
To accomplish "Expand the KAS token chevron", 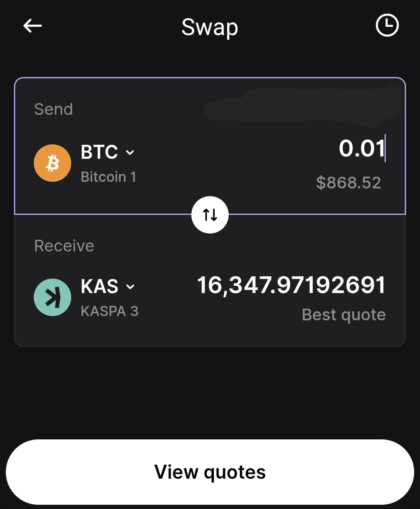I will 131,287.
